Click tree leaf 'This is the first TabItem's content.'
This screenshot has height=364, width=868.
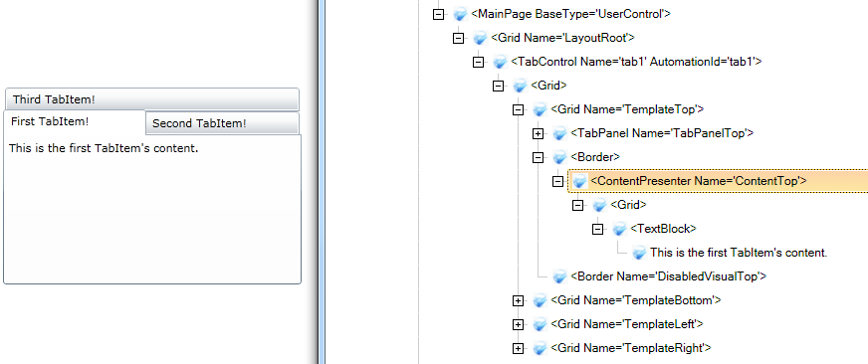(x=739, y=253)
